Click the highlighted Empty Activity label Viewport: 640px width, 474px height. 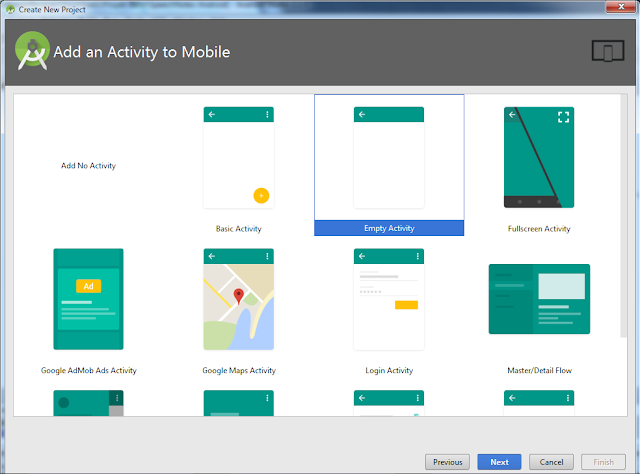click(x=389, y=228)
